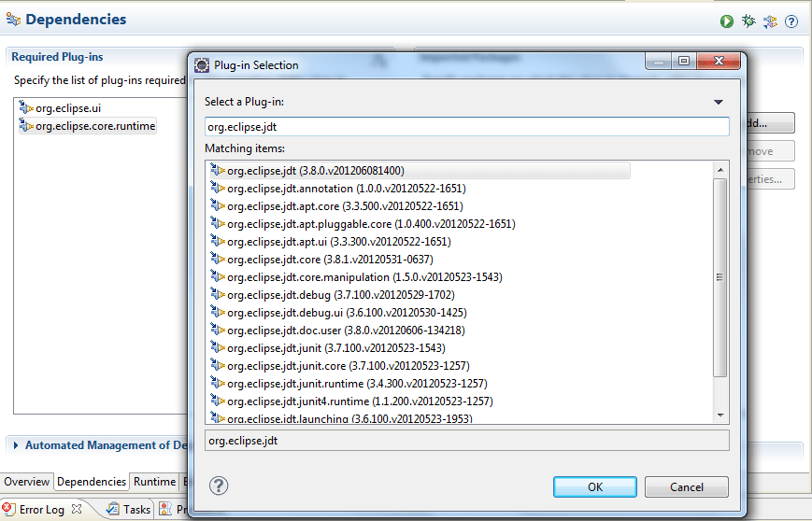812x521 pixels.
Task: Click the Required Plug-ins section title
Action: point(57,57)
